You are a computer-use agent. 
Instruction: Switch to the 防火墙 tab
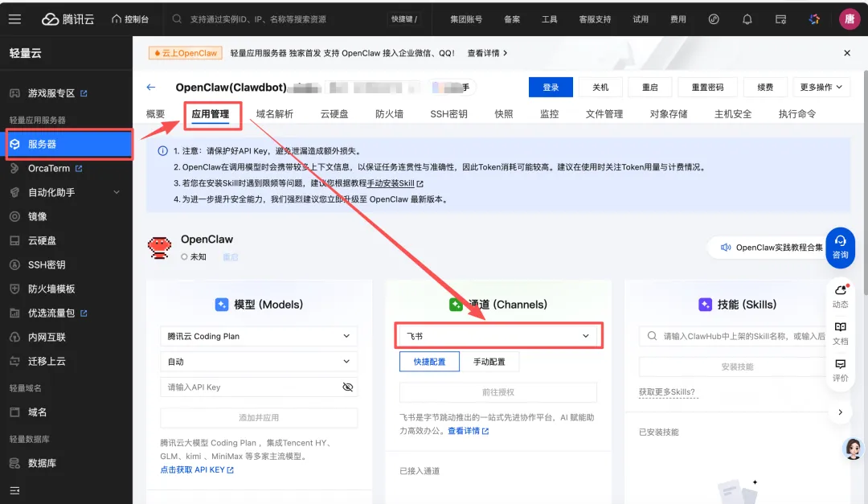point(389,114)
